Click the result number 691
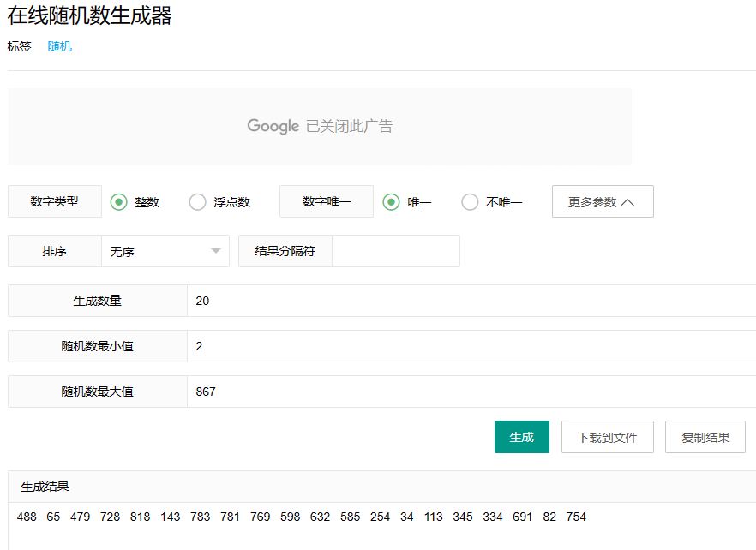 523,517
